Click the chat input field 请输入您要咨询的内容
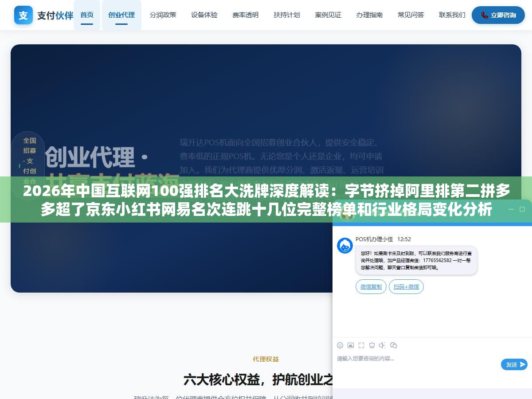 click(417, 364)
